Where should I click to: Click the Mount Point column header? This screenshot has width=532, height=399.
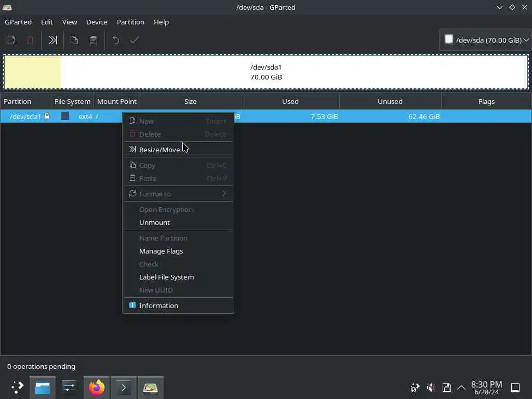point(117,101)
